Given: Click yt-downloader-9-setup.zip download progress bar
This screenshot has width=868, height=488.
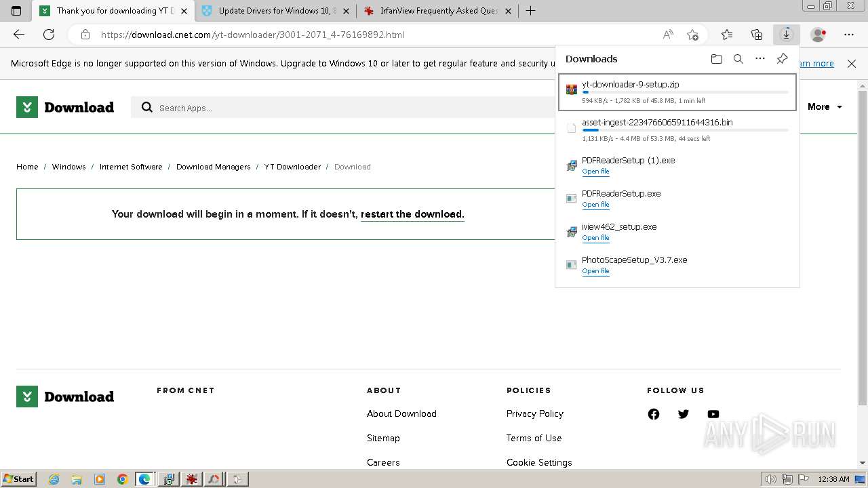Looking at the screenshot, I should point(685,92).
